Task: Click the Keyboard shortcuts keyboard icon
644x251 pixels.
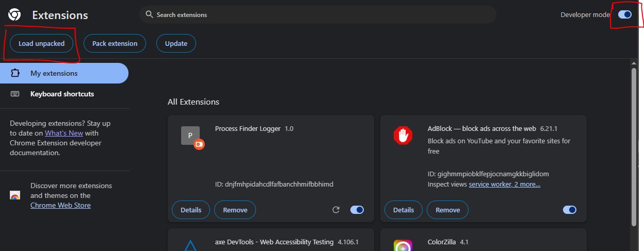Action: [15, 94]
